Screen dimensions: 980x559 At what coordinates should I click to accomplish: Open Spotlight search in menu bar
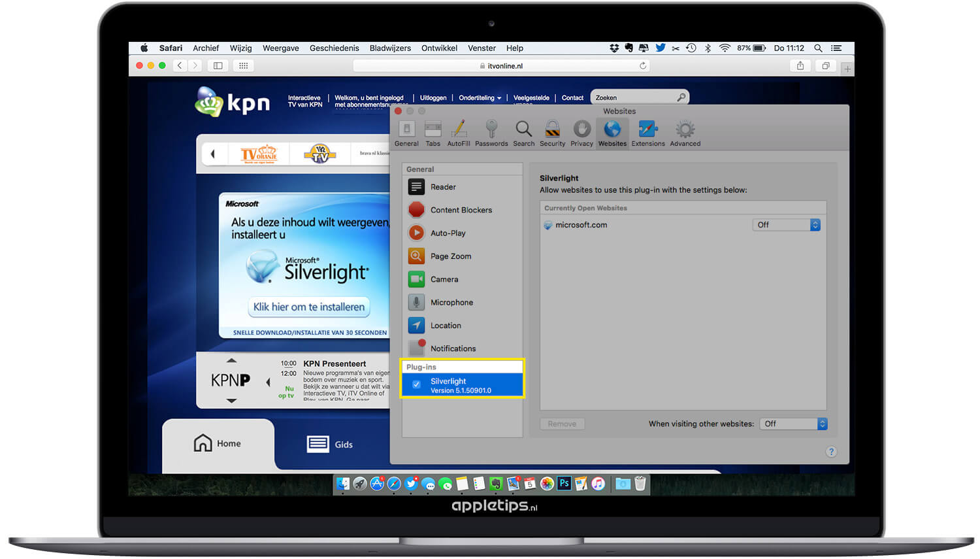pyautogui.click(x=817, y=48)
